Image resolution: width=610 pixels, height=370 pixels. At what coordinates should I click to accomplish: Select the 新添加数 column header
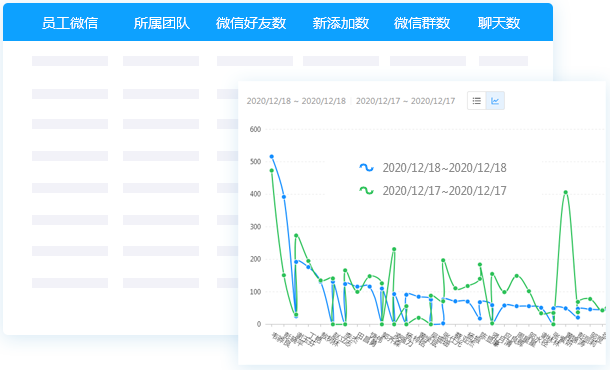click(341, 23)
